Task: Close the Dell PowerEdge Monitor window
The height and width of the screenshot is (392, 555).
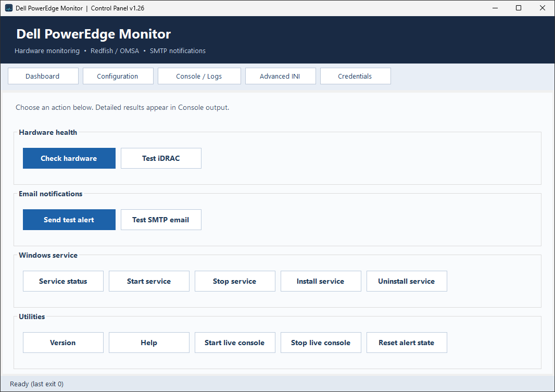Action: click(543, 8)
